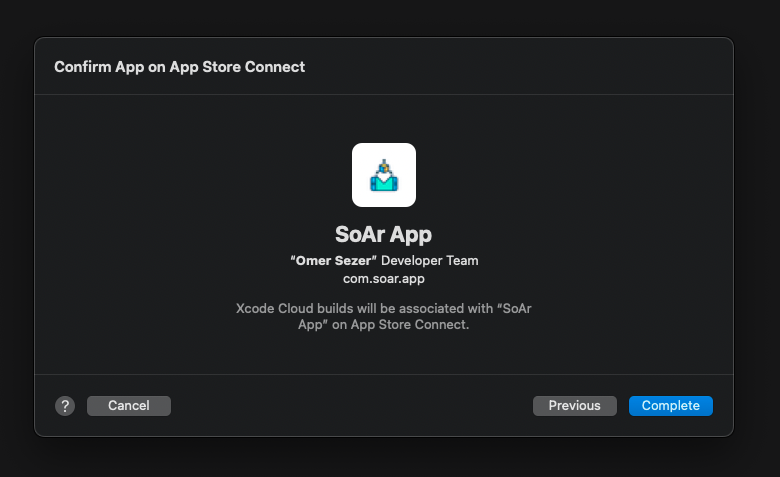
Task: Click the quoted "SoAr" in the description text
Action: pyautogui.click(x=514, y=308)
